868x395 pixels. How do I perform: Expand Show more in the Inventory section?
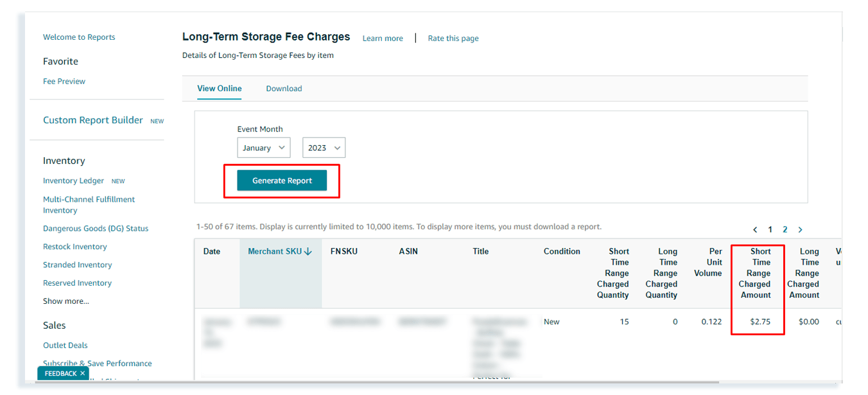pos(65,301)
